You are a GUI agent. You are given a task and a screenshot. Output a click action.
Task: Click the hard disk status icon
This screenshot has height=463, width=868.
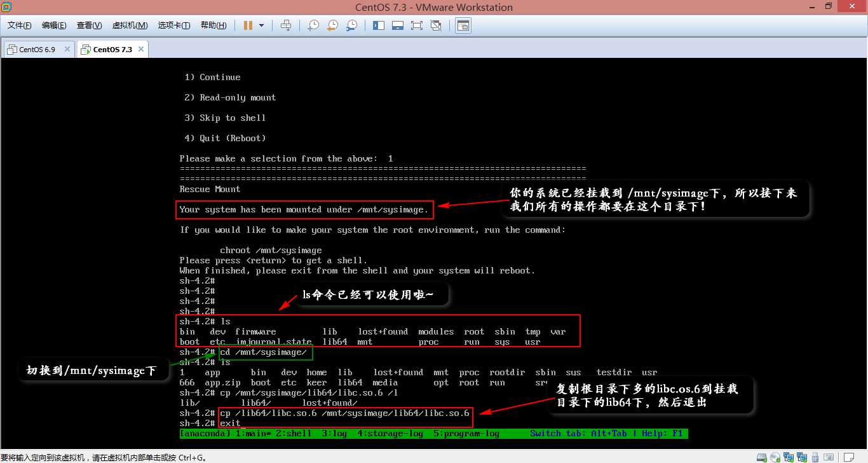tap(762, 457)
